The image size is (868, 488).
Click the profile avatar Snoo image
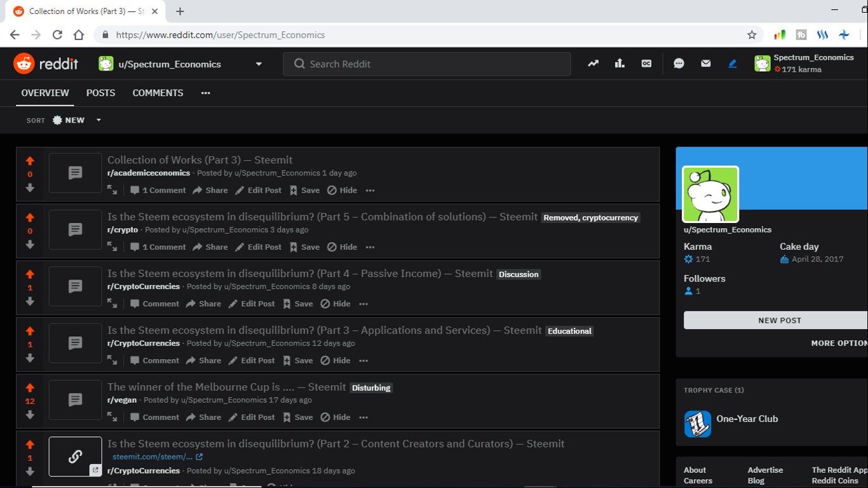tap(710, 194)
